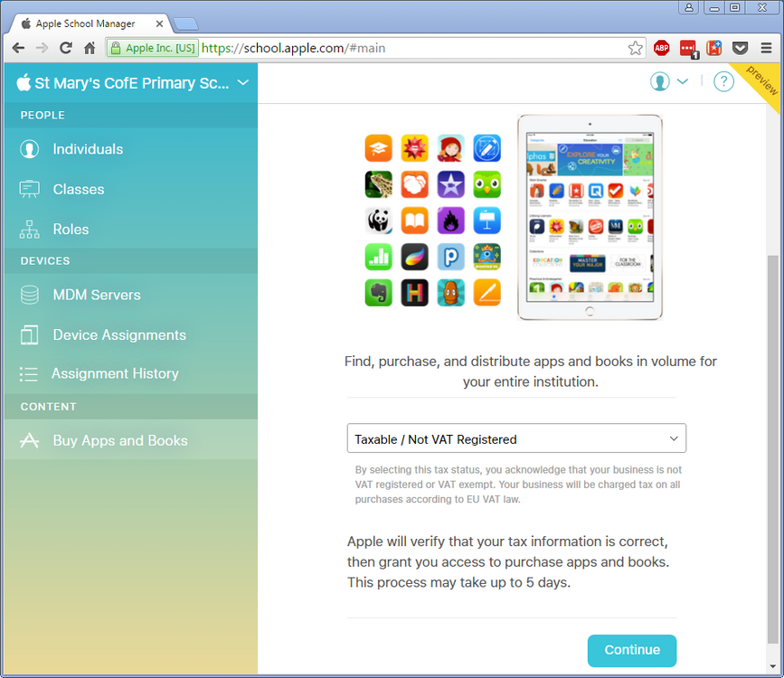Close the Apple School Manager tab
This screenshot has height=678, width=784.
coord(159,24)
